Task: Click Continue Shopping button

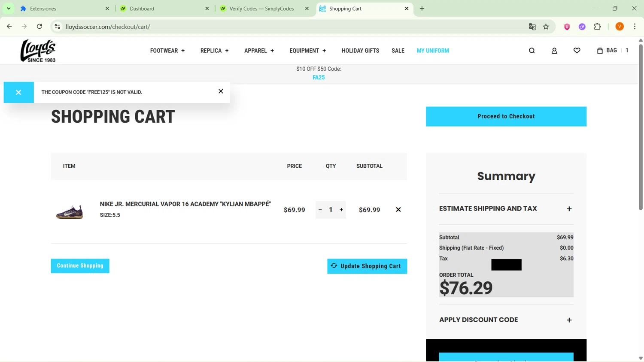Action: (80, 266)
